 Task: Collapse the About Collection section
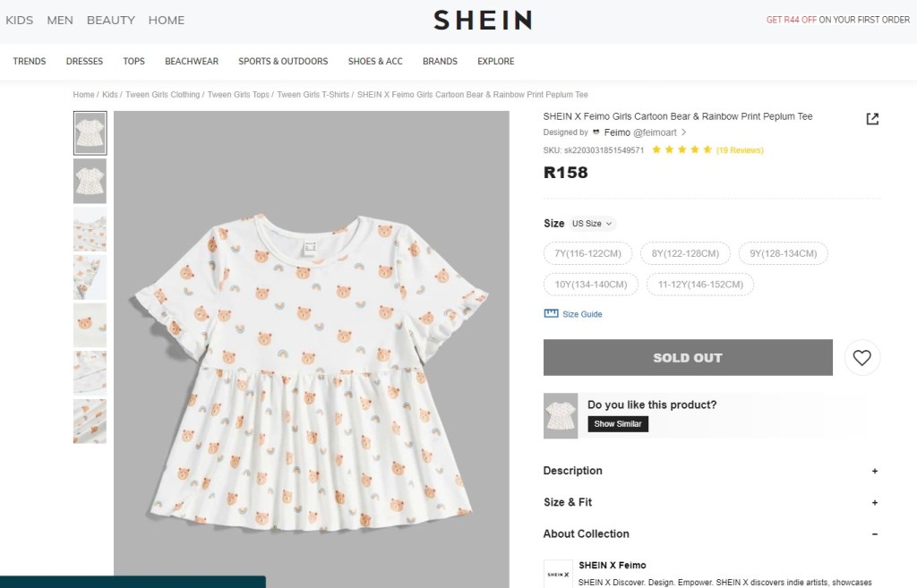[x=874, y=534]
